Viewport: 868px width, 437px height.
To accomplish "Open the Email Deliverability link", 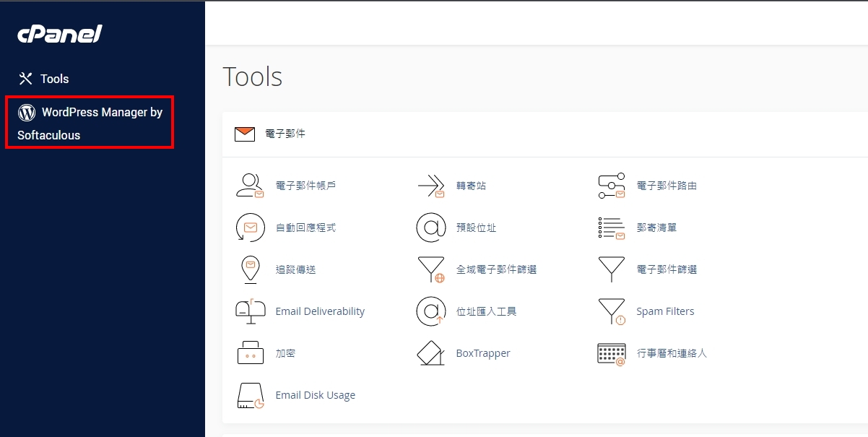I will click(320, 311).
